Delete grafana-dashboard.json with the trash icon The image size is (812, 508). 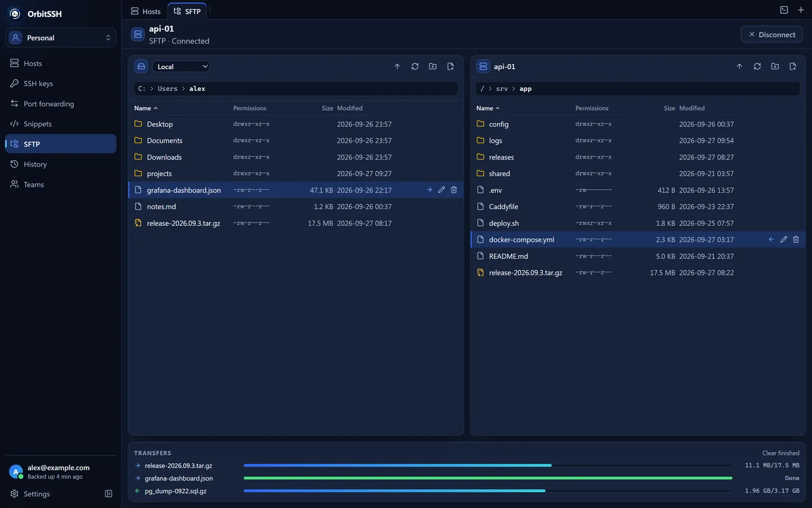[454, 190]
